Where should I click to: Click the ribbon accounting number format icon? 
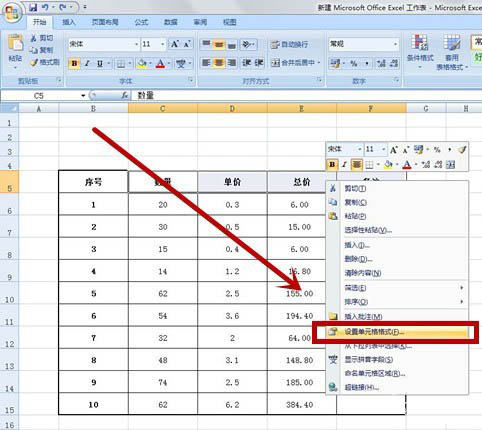coord(335,63)
